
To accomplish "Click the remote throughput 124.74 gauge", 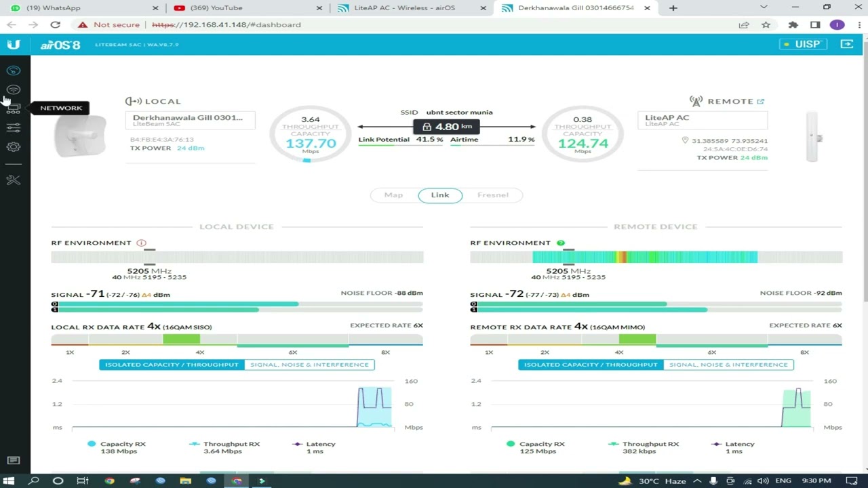I will [583, 136].
